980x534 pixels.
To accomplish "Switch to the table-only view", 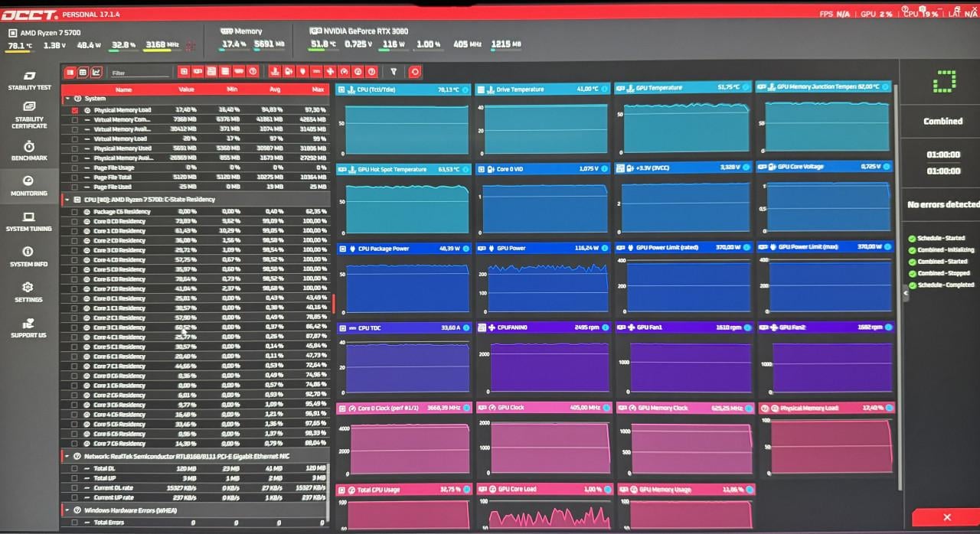I will point(83,72).
